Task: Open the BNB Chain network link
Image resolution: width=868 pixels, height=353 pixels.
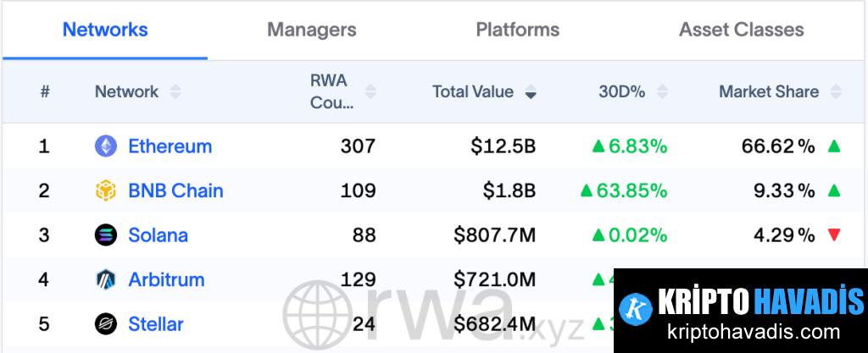Action: point(175,190)
